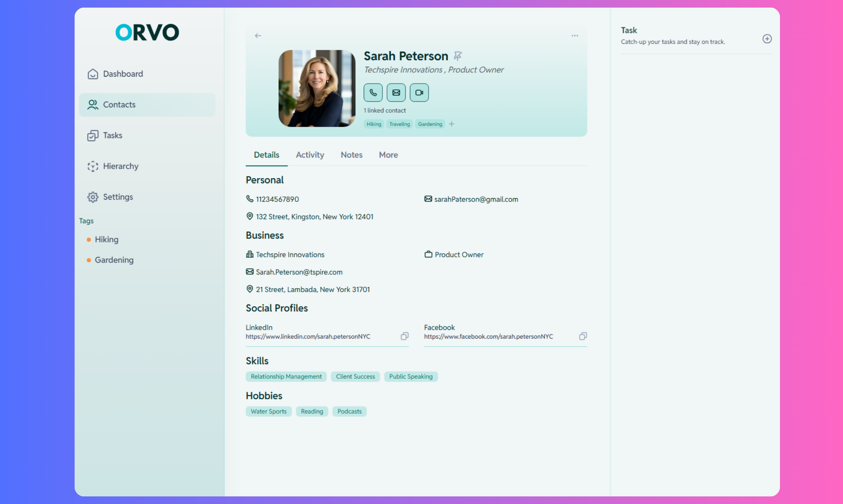Open the Facebook profile URL
The height and width of the screenshot is (504, 843).
(489, 337)
